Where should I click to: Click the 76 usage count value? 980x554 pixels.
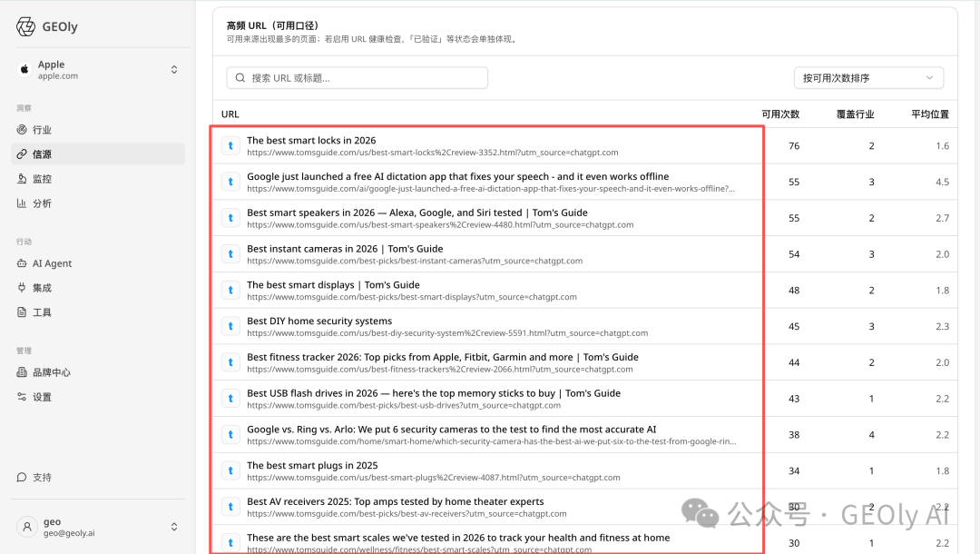coord(794,146)
